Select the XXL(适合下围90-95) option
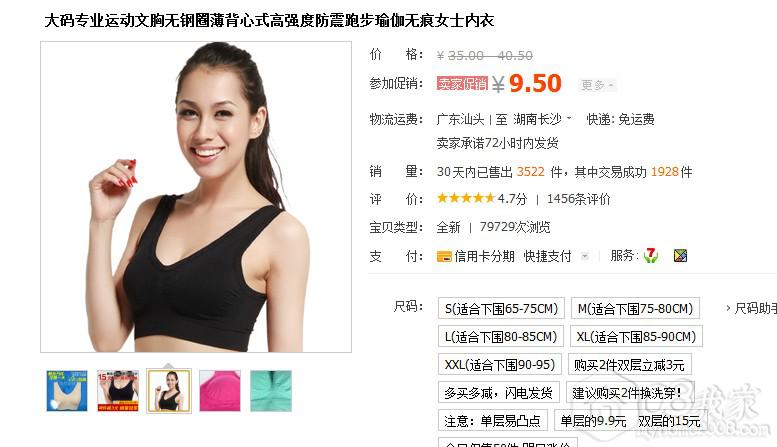Screen dimensions: 777x447 click(x=500, y=365)
